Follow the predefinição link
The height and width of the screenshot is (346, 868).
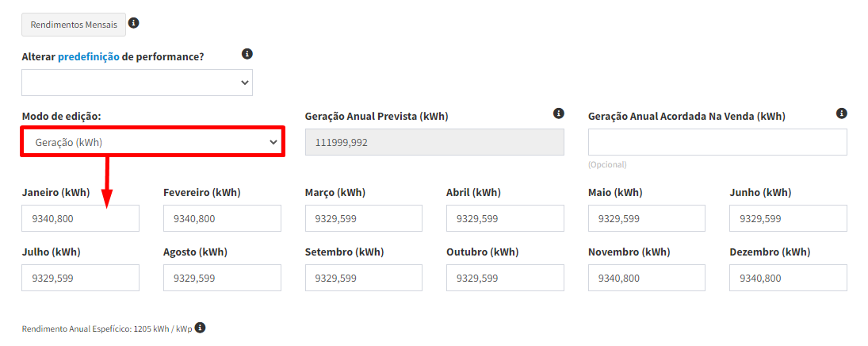click(88, 56)
